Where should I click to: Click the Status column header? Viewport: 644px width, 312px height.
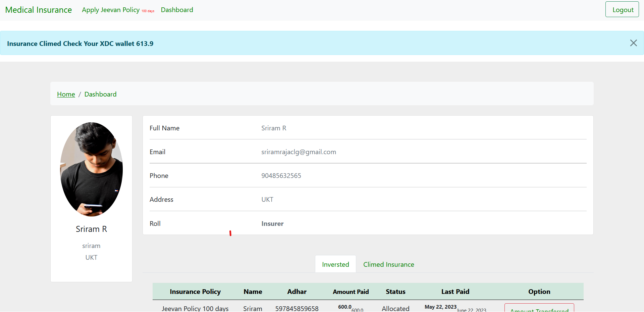pyautogui.click(x=395, y=292)
